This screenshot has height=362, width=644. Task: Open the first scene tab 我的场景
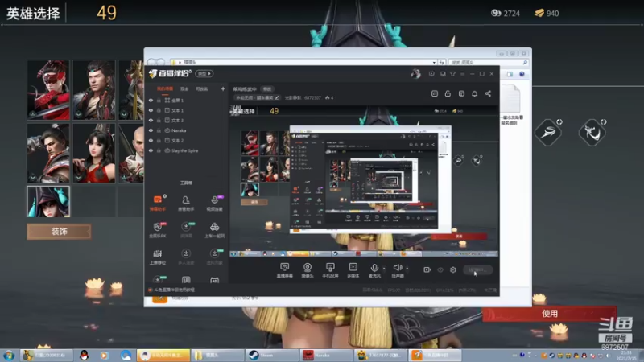pyautogui.click(x=165, y=89)
